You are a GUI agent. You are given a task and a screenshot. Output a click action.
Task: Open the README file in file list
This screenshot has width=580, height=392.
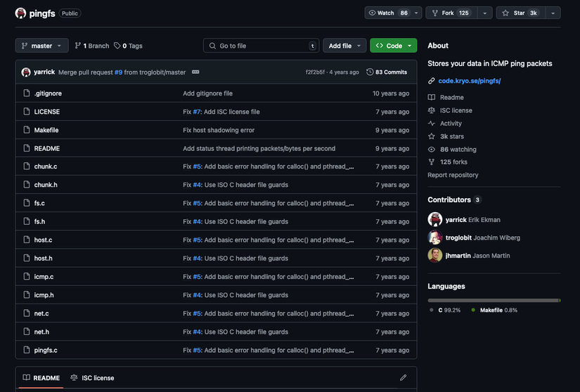[47, 148]
